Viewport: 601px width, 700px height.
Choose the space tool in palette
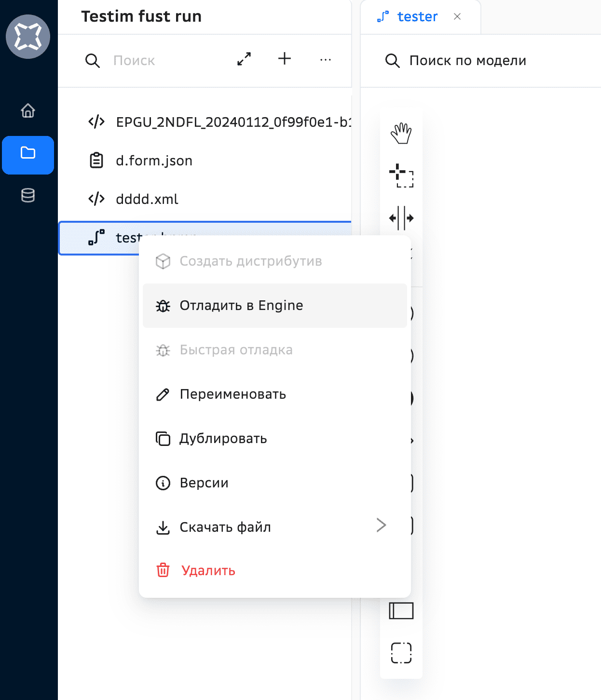pyautogui.click(x=401, y=218)
